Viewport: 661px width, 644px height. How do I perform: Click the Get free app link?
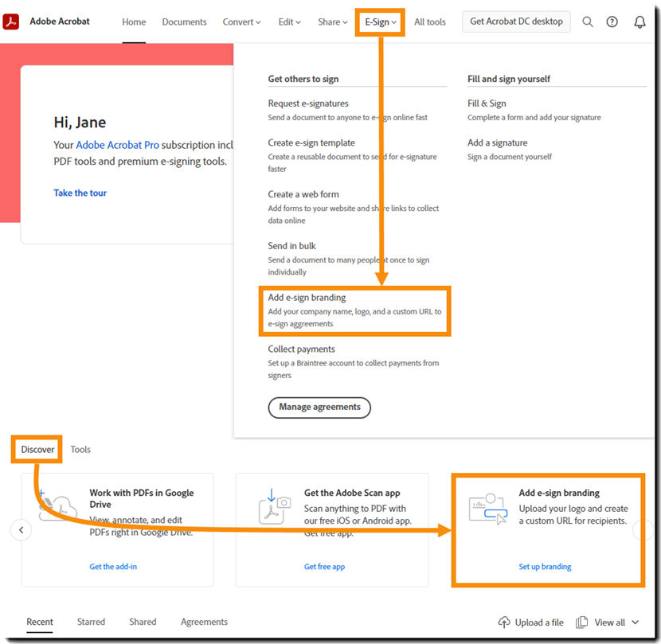[x=325, y=567]
